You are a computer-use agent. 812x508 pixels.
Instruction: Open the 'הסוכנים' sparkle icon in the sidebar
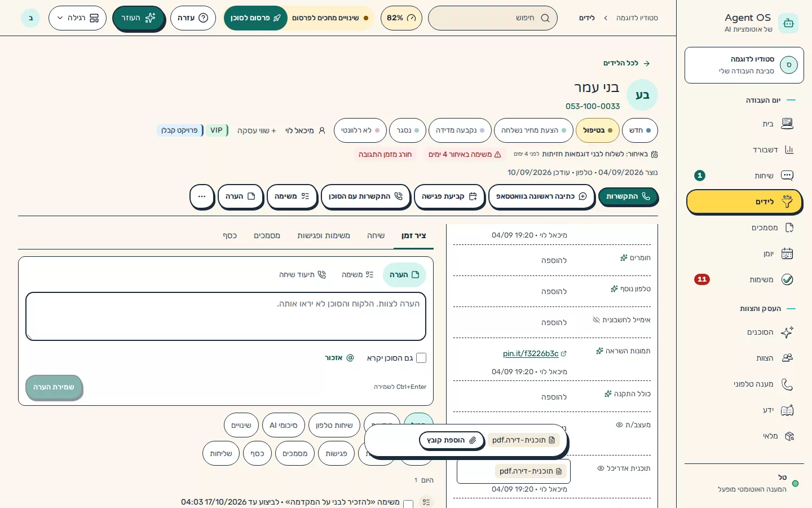click(x=787, y=332)
